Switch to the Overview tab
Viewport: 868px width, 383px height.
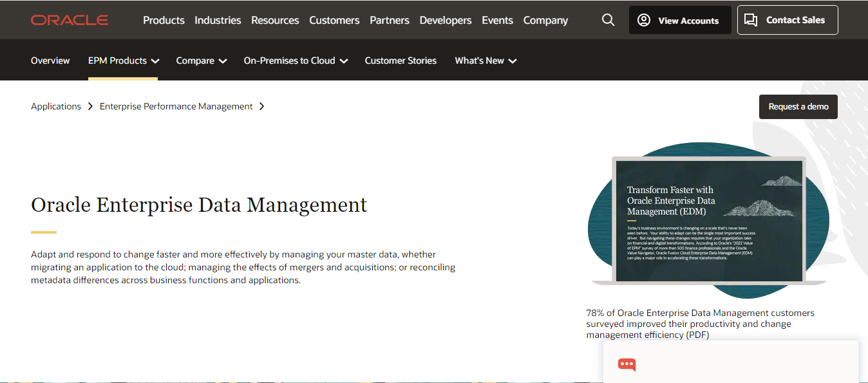[50, 61]
